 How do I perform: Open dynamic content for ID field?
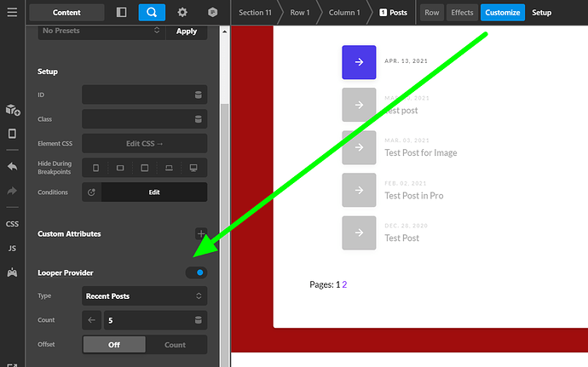tap(199, 95)
